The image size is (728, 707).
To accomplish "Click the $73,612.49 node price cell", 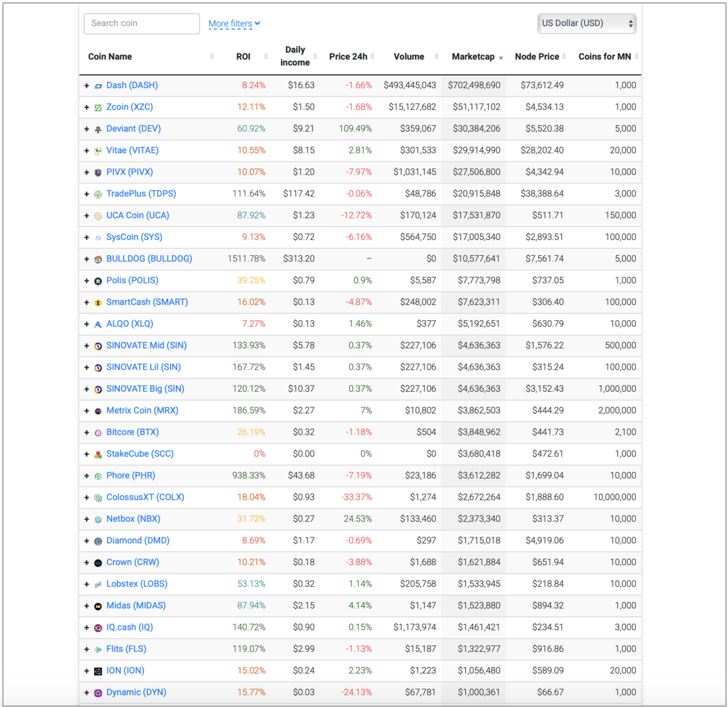I will pyautogui.click(x=542, y=85).
